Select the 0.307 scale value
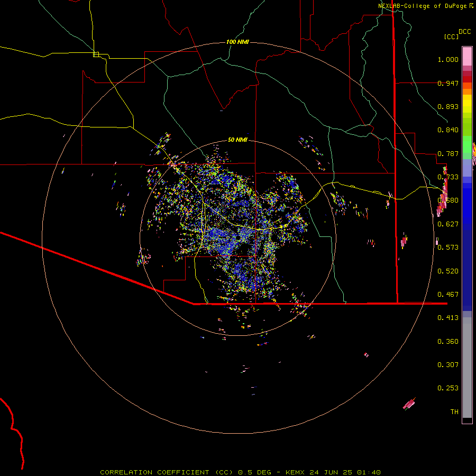 click(x=448, y=365)
